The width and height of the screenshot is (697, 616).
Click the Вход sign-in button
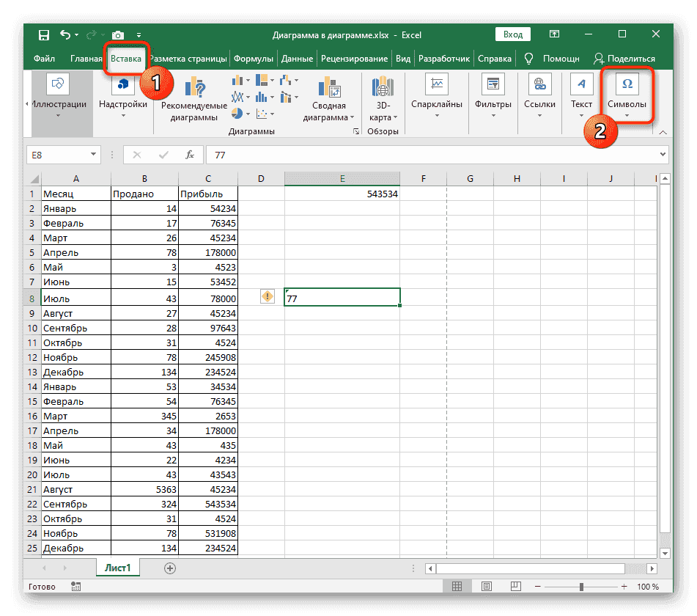point(513,34)
